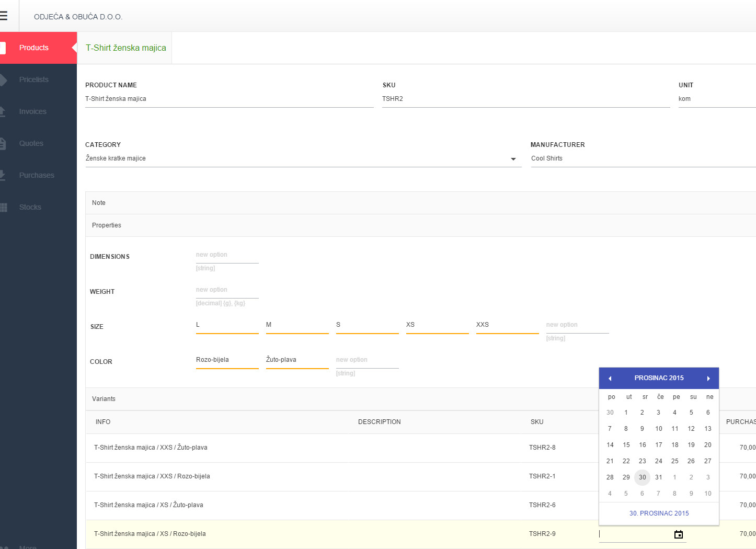Open Ženske kratke majice category combo box
The width and height of the screenshot is (756, 549).
click(303, 158)
